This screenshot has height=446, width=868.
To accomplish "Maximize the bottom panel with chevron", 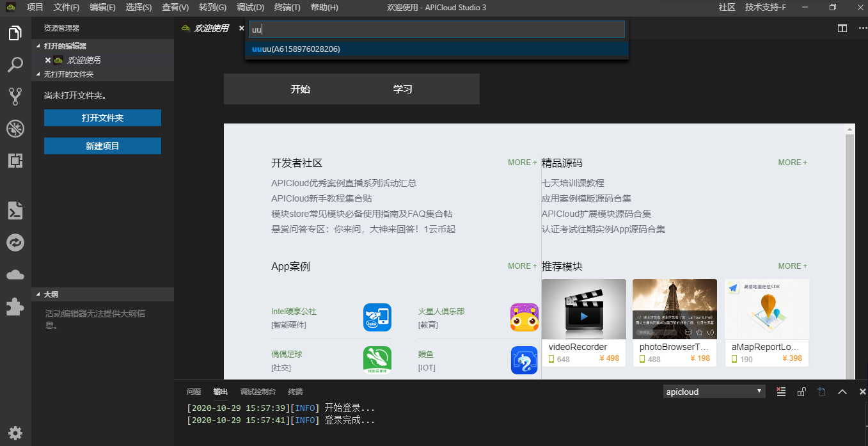I will (842, 392).
